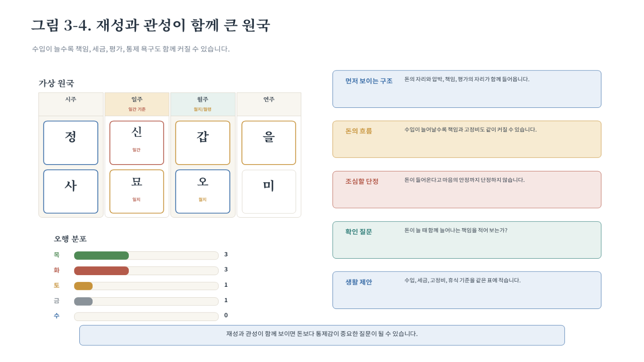Click text '돈이 늘 때 함께 늘어나는 책임을 적어 보는가?'
This screenshot has width=644, height=362.
click(x=456, y=230)
